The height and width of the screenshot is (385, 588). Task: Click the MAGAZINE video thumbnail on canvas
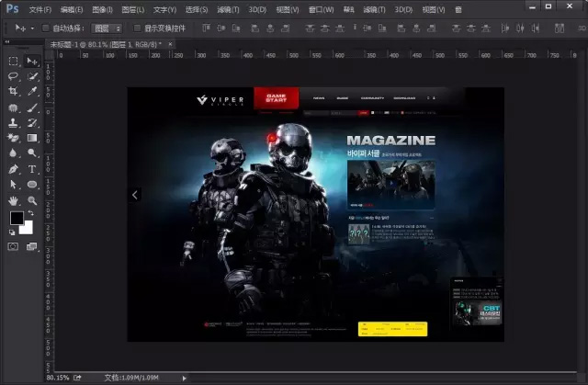(x=390, y=185)
